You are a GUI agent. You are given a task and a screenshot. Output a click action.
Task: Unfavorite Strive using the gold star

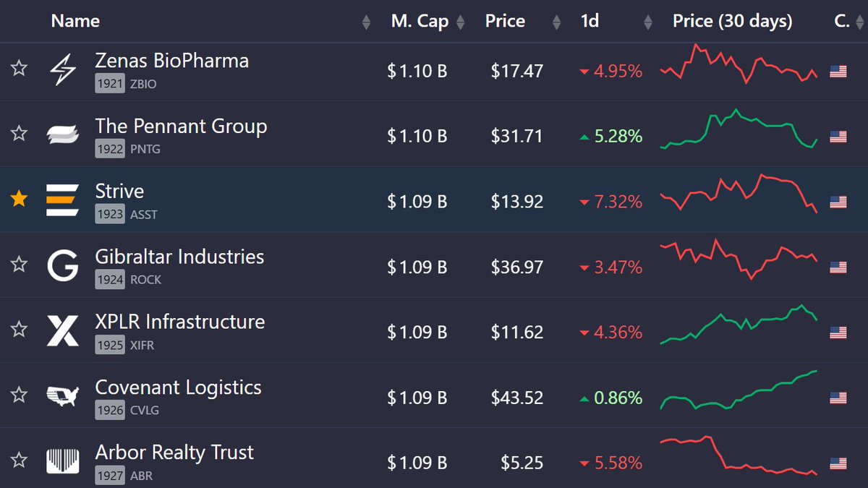[x=19, y=200]
